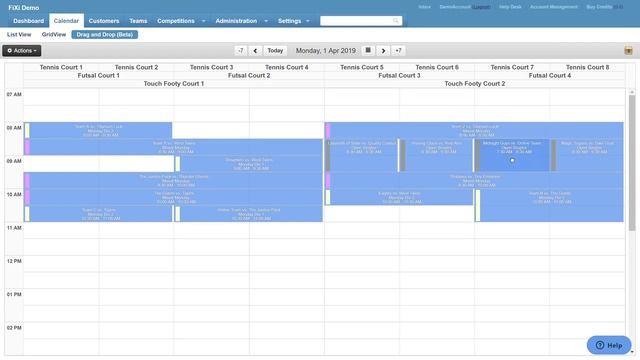Select the 9:30 AM event on Touch Footy Court 2
The image size is (640, 360).
point(474,181)
